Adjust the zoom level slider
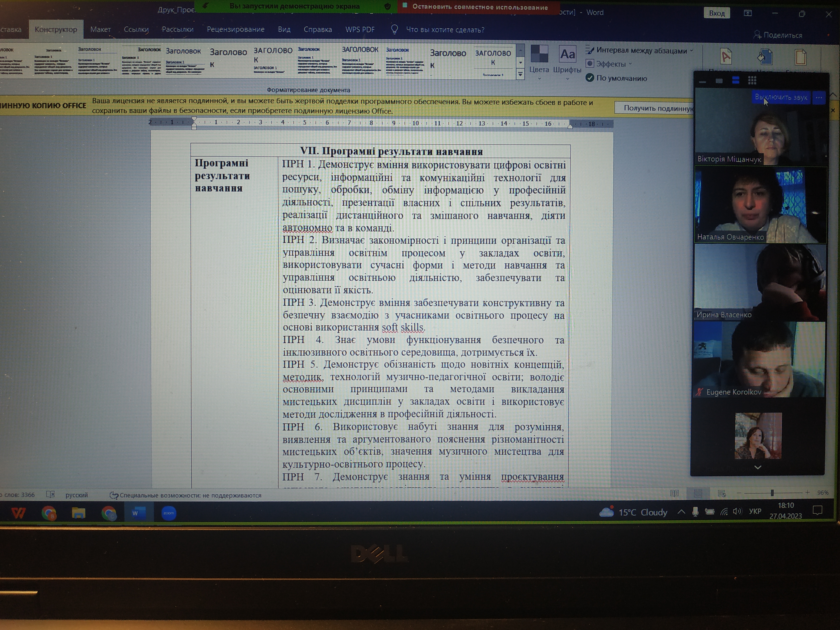This screenshot has width=840, height=630. point(772,493)
